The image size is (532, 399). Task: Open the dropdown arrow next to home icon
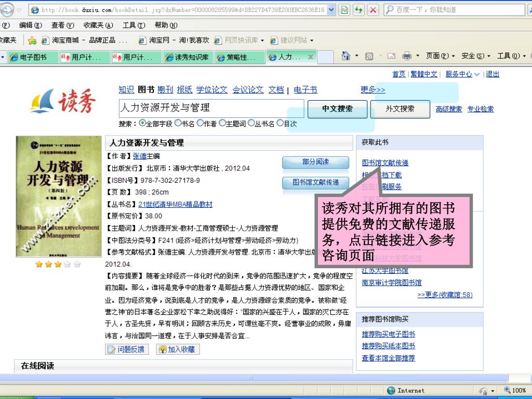click(x=356, y=56)
